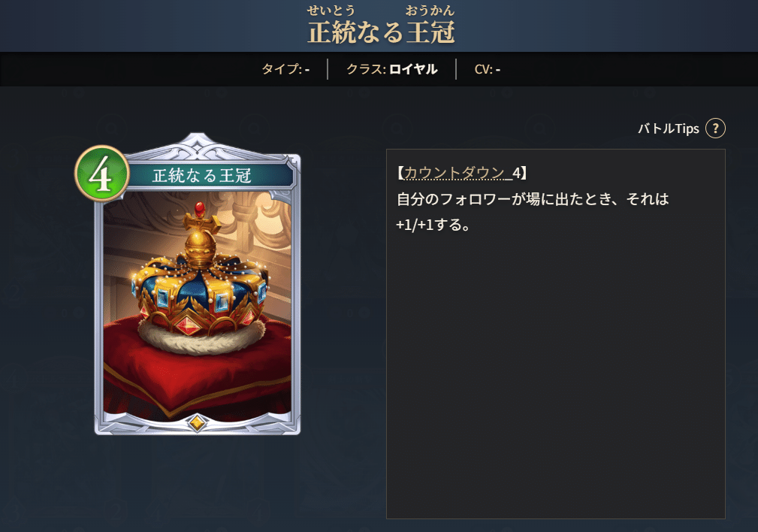
Task: Open the バトルTips question mark icon
Action: [715, 128]
